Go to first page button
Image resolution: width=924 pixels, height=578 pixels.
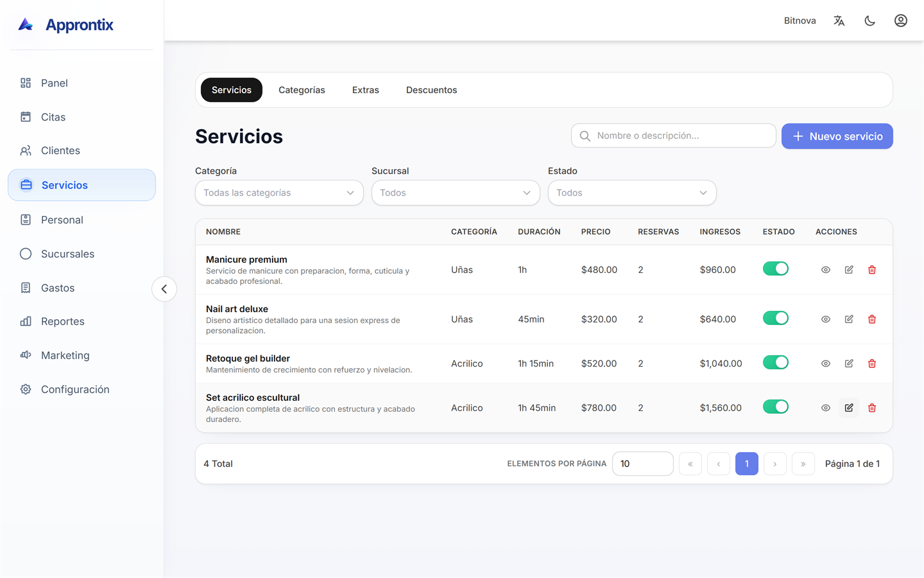coord(690,464)
